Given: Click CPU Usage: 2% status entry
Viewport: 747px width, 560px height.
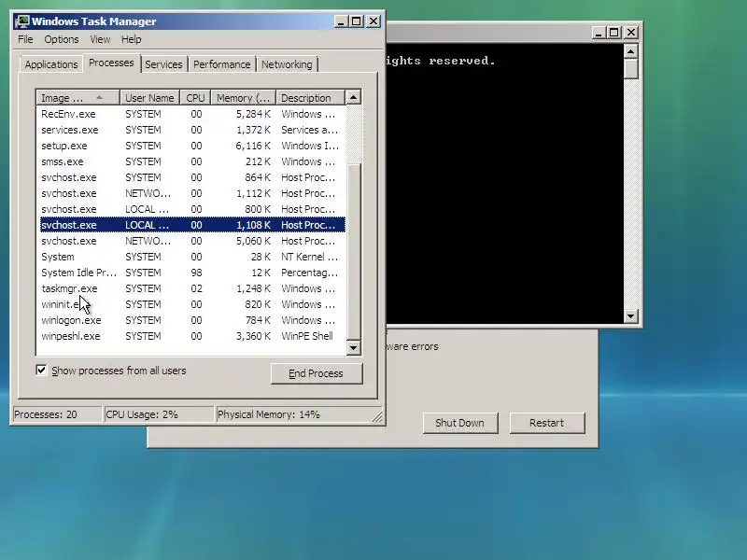Looking at the screenshot, I should tap(159, 414).
